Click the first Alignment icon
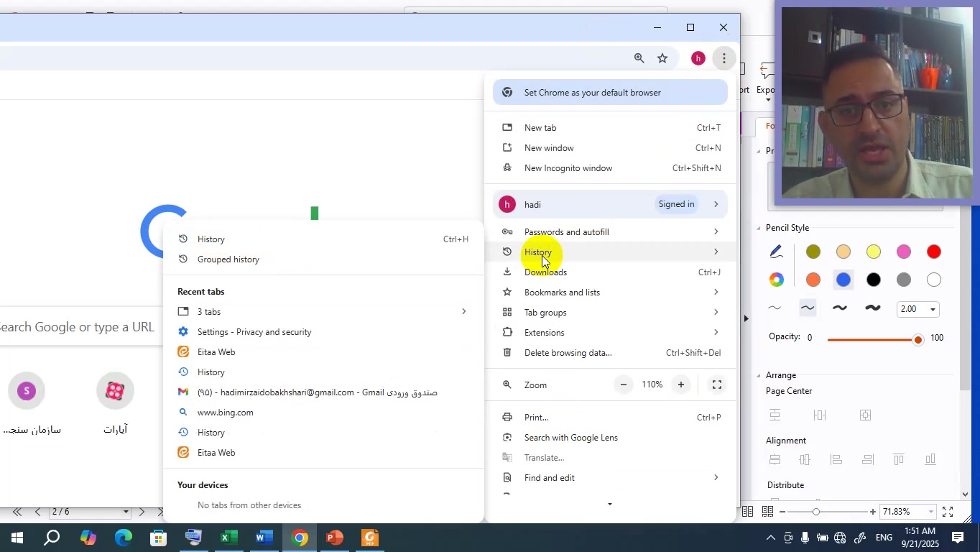980x552 pixels. tap(775, 459)
